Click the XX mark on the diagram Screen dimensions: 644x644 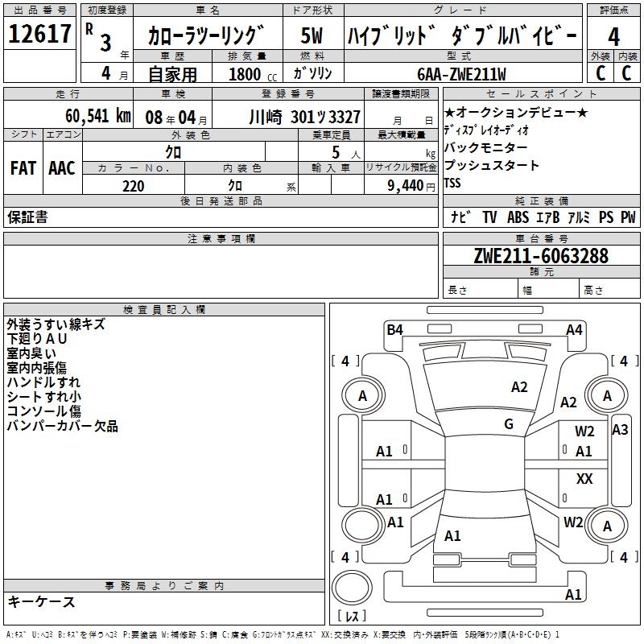pyautogui.click(x=584, y=479)
